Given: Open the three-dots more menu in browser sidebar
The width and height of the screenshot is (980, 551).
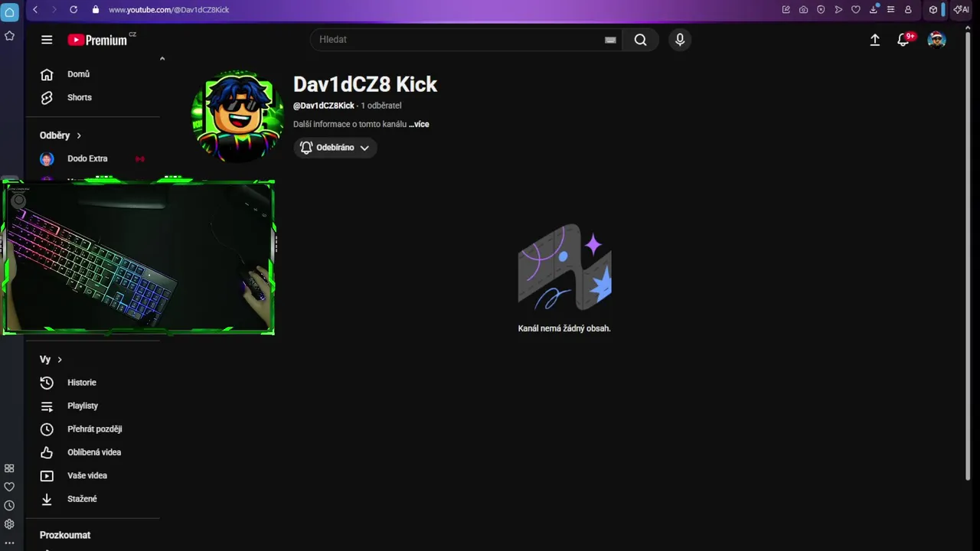Looking at the screenshot, I should 9,543.
